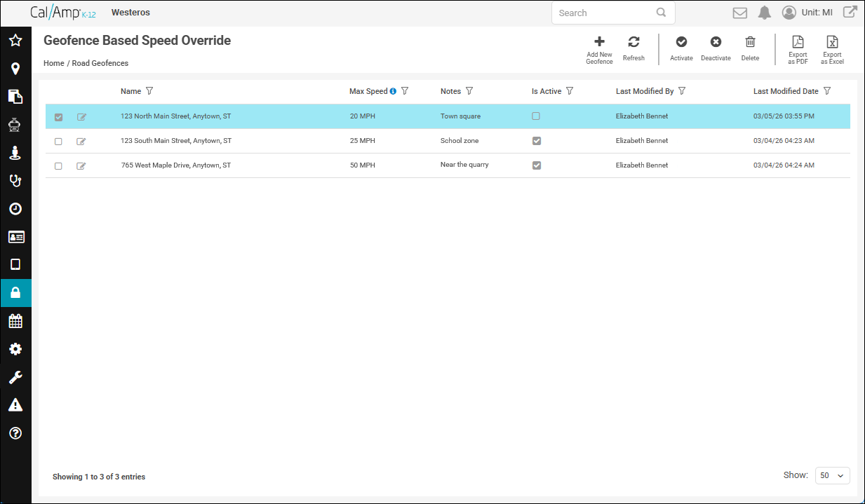Open the Max Speed column filter
This screenshot has height=504, width=865.
click(405, 91)
